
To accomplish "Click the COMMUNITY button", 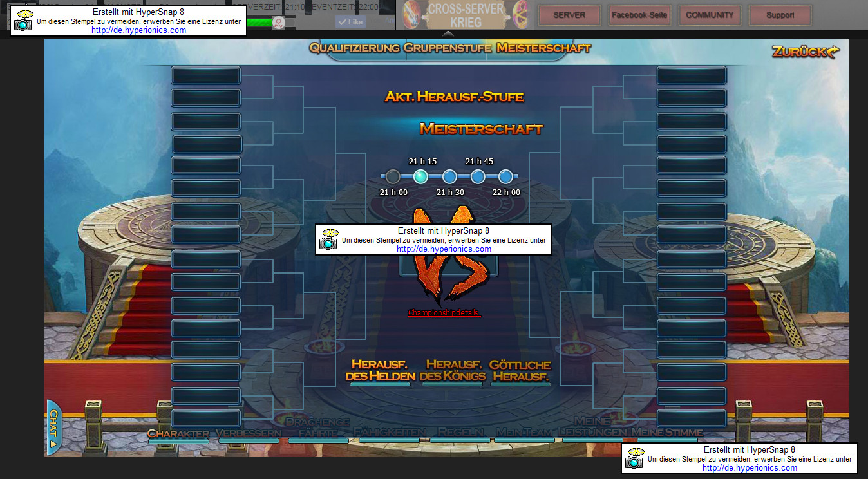I will click(710, 15).
